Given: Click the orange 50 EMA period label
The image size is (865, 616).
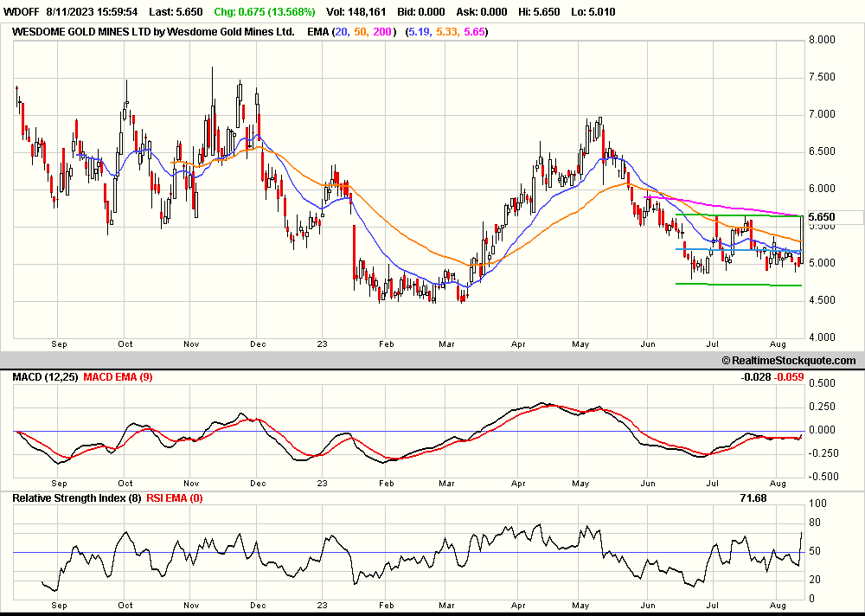Looking at the screenshot, I should tap(361, 32).
